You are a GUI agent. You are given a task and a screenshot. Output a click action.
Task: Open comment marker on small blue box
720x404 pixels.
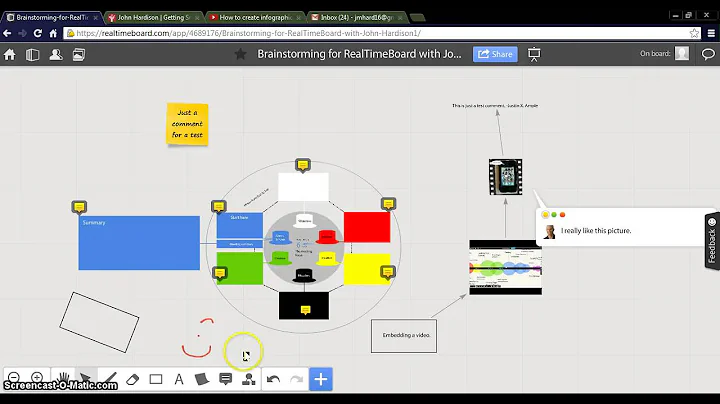(219, 207)
